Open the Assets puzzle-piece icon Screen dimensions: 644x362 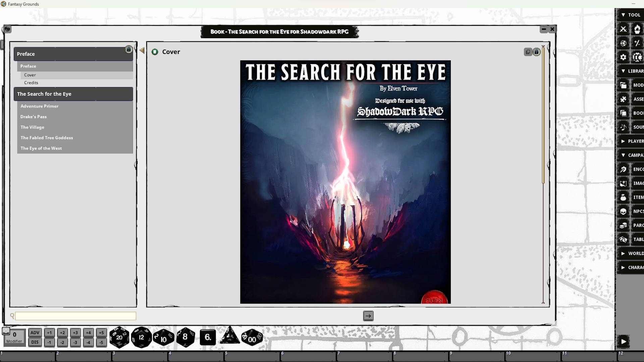(623, 99)
